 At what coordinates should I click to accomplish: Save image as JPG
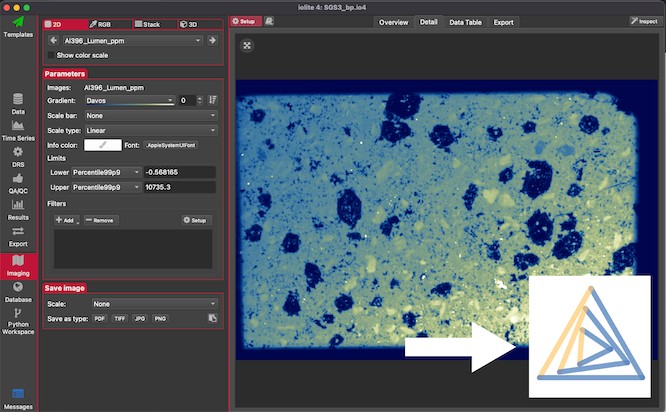pyautogui.click(x=140, y=319)
